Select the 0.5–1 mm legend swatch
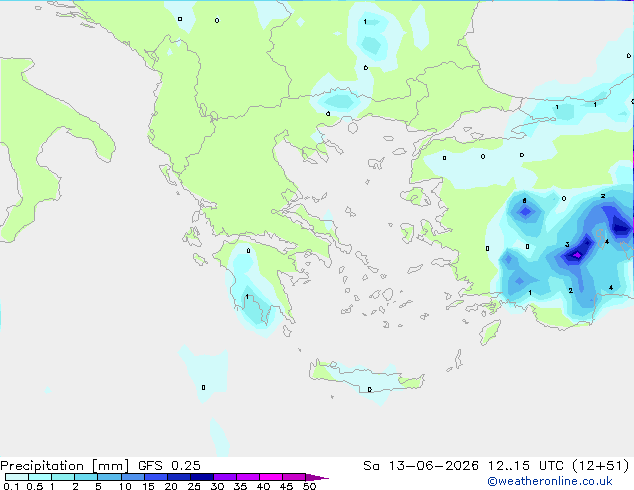 40,477
